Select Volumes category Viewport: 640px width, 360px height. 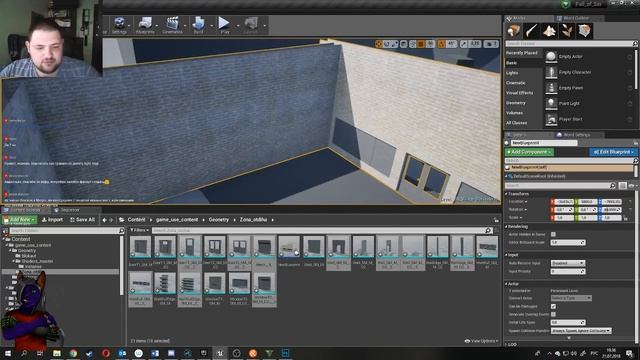pos(514,113)
